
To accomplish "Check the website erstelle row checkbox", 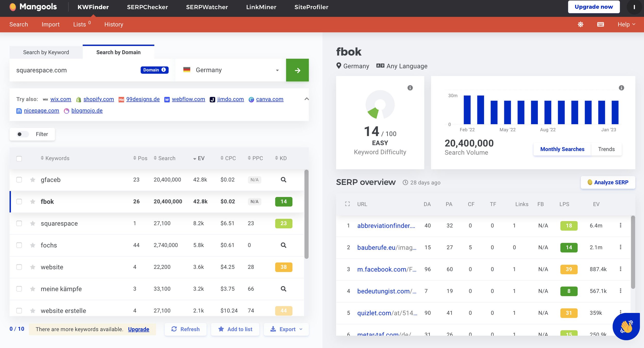I will point(19,311).
